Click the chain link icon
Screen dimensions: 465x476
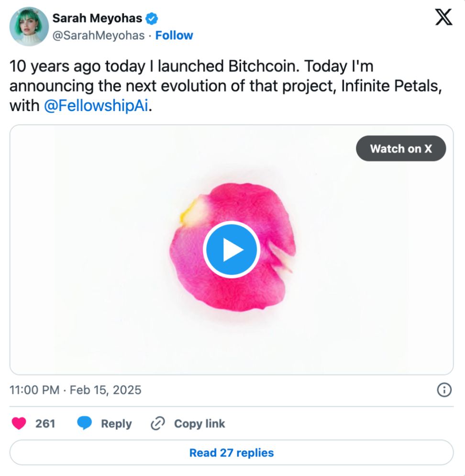[157, 423]
